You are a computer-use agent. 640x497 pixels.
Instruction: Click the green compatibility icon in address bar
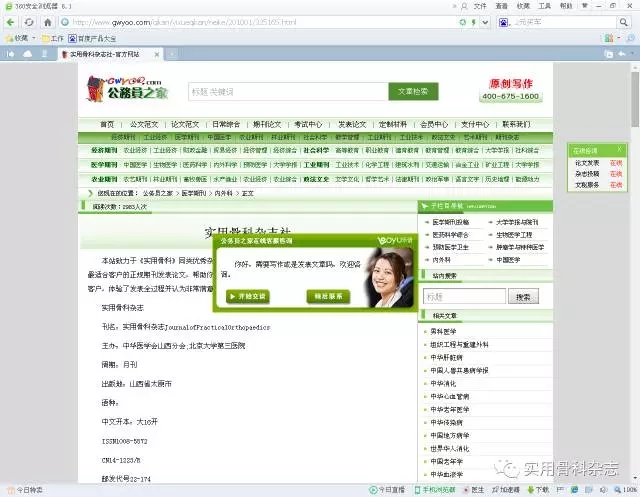pos(462,22)
